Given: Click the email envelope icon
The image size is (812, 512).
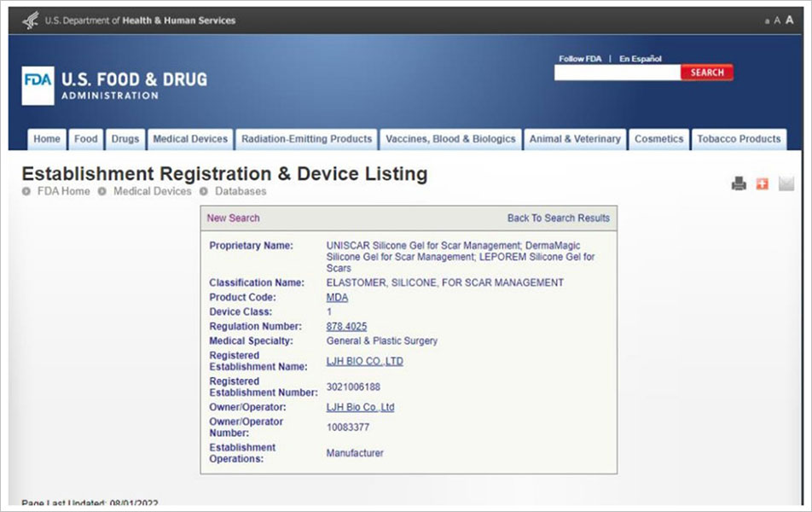Looking at the screenshot, I should coord(786,183).
